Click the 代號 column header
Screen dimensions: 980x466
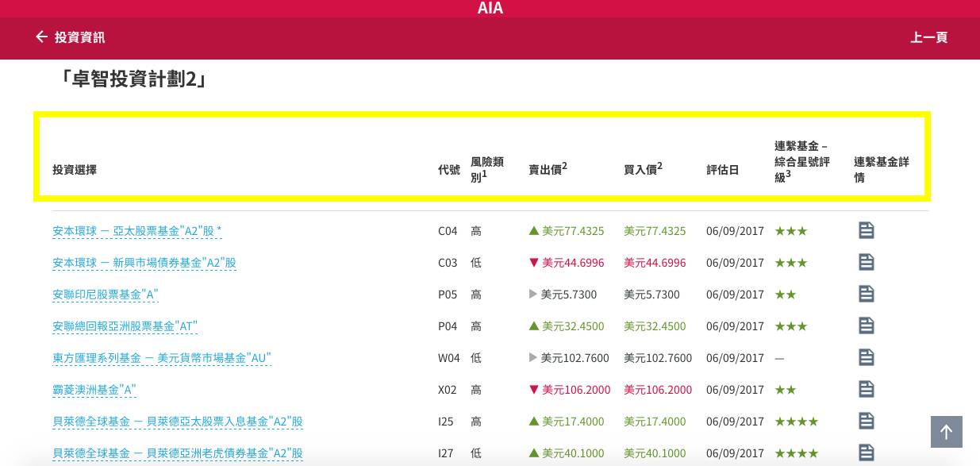tap(449, 169)
